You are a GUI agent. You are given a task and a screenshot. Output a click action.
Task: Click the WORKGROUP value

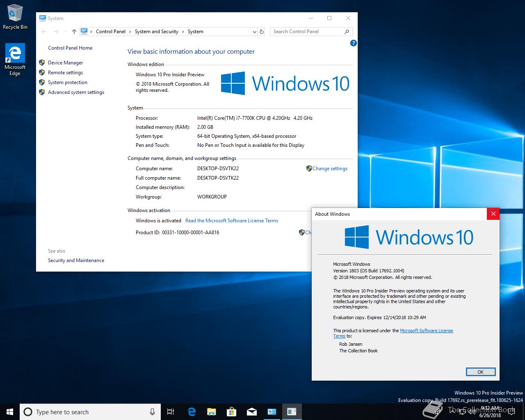(212, 197)
